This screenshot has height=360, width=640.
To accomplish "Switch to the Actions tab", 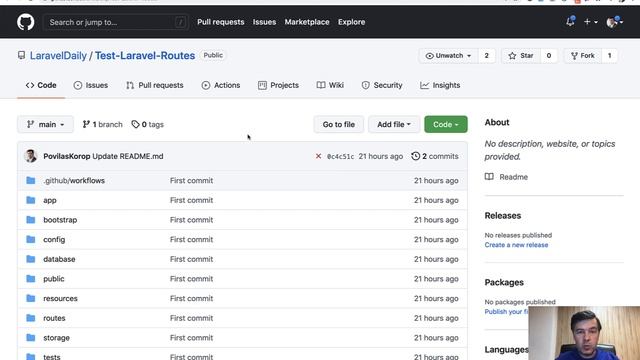I will [x=220, y=85].
